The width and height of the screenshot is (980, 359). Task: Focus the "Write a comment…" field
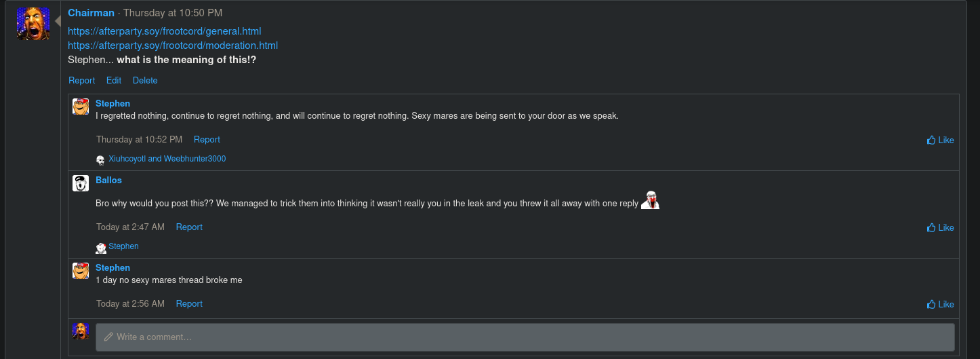525,337
